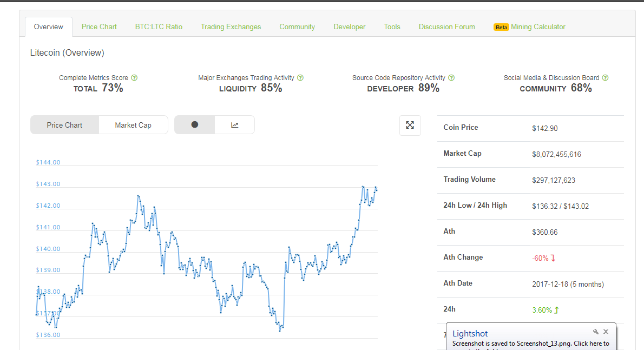Click the Litecoin (Overview) heading
Screen dimensions: 644x350
click(67, 53)
